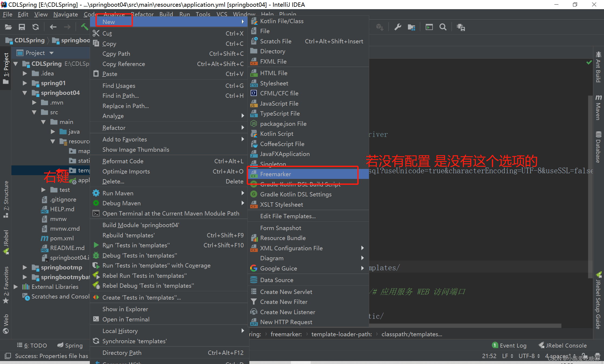
Task: Open the JRebel left tool window
Action: pos(6,242)
